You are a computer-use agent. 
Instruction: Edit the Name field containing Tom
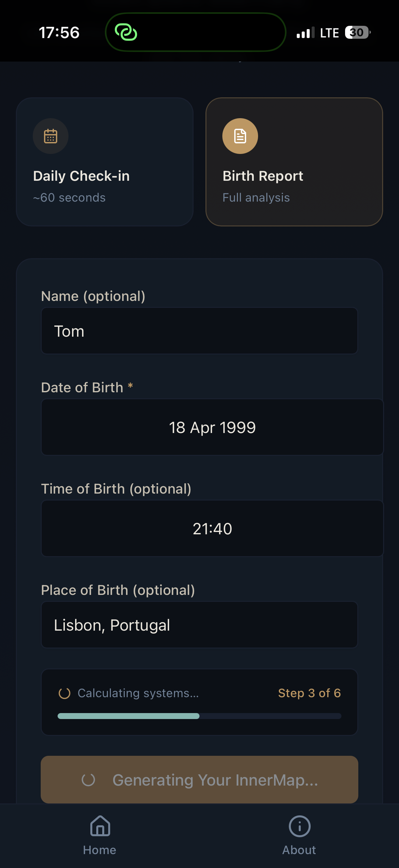click(x=199, y=331)
